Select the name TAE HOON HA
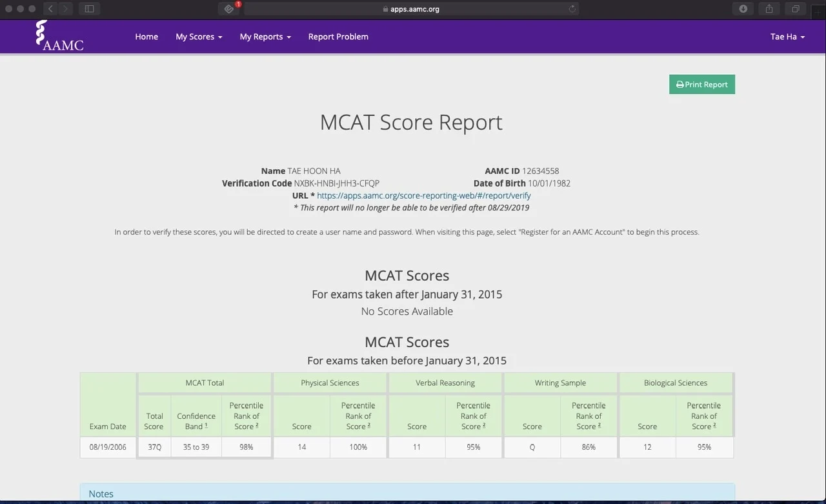 point(314,171)
